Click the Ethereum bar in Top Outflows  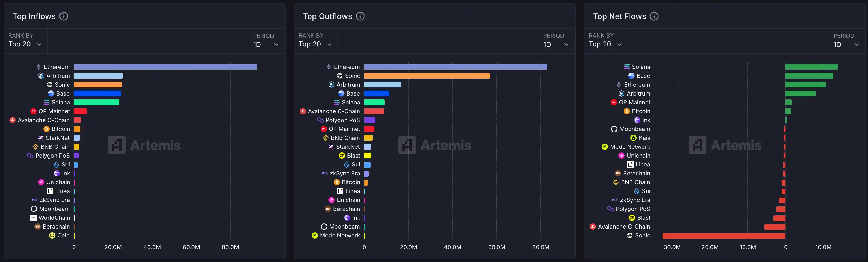456,67
